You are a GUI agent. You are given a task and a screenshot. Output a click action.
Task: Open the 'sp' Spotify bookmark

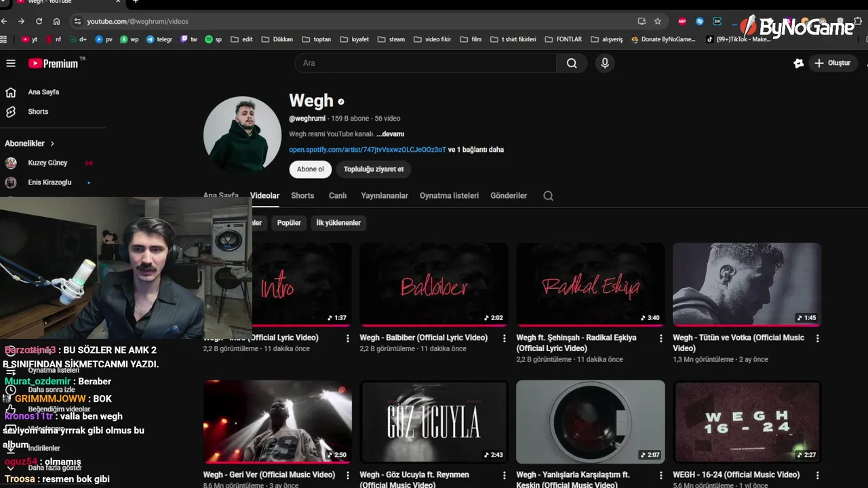coord(214,39)
